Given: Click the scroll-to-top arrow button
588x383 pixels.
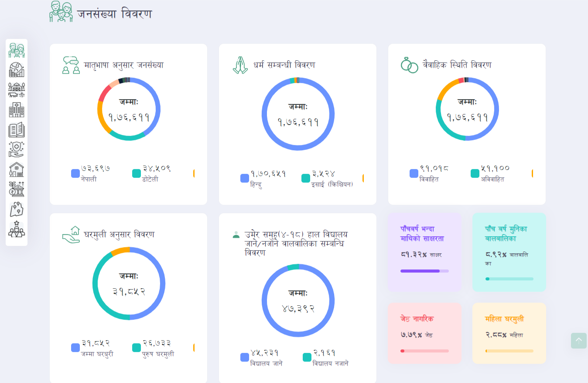Looking at the screenshot, I should click(x=579, y=341).
